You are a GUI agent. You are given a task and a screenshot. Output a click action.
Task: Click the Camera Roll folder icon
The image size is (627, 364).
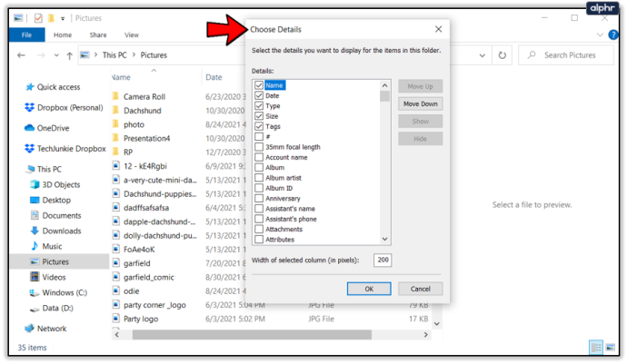coord(116,96)
